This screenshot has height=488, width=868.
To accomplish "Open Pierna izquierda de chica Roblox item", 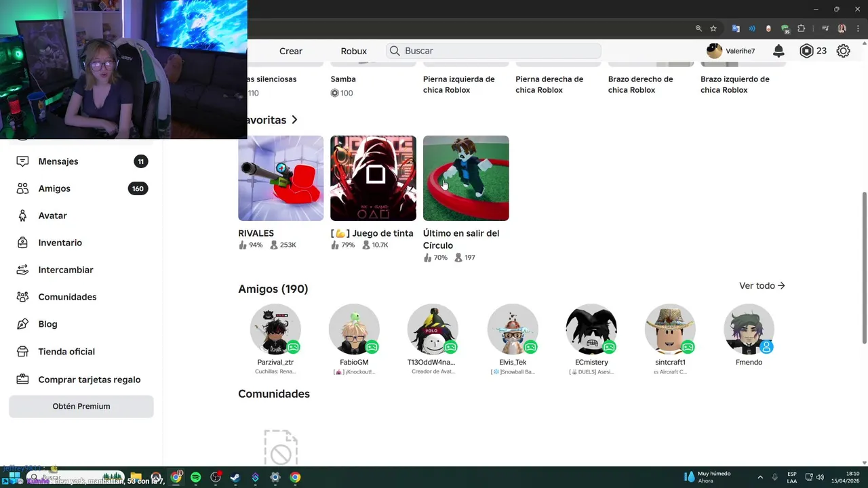I will point(459,85).
